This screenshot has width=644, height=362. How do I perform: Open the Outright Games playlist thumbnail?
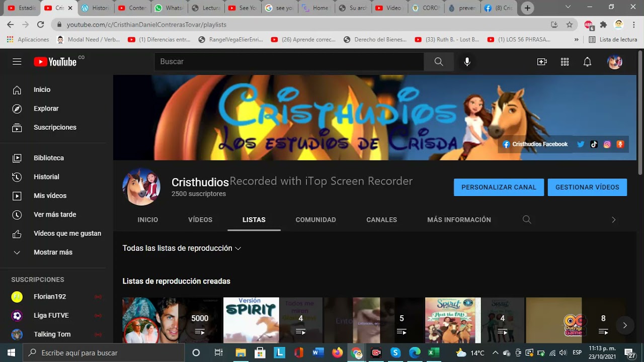pyautogui.click(x=576, y=320)
